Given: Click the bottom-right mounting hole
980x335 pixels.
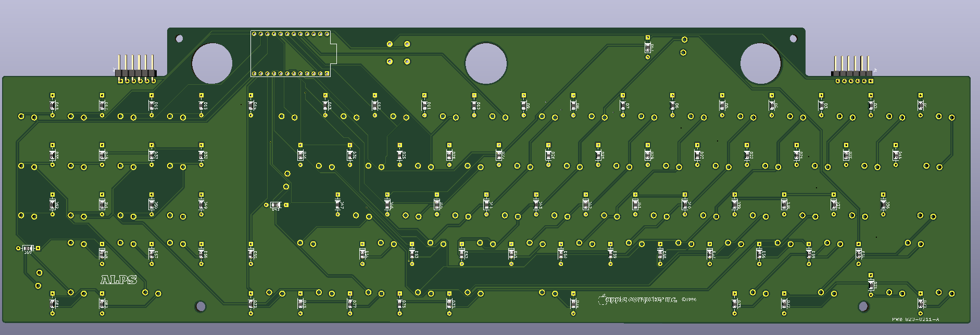Looking at the screenshot, I should click(863, 306).
